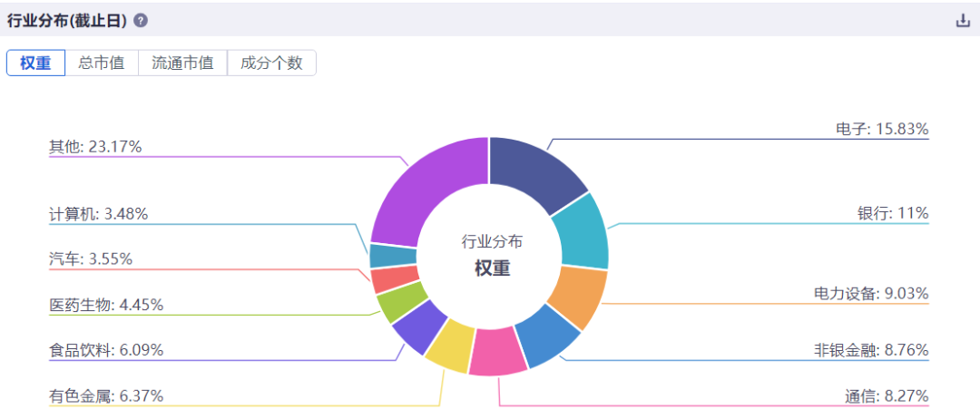Switch to the 总市值 tab
Image resolution: width=980 pixels, height=419 pixels.
[102, 63]
